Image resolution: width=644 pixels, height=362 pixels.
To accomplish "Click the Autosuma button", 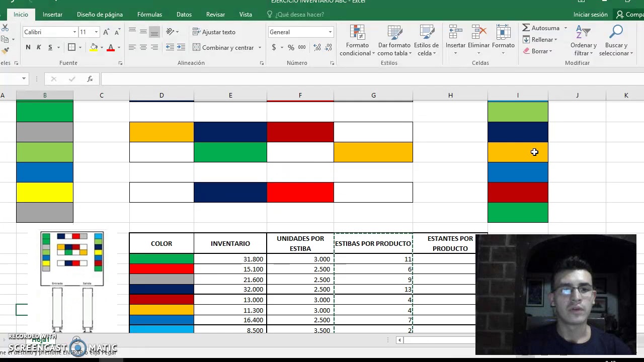I will (x=541, y=28).
